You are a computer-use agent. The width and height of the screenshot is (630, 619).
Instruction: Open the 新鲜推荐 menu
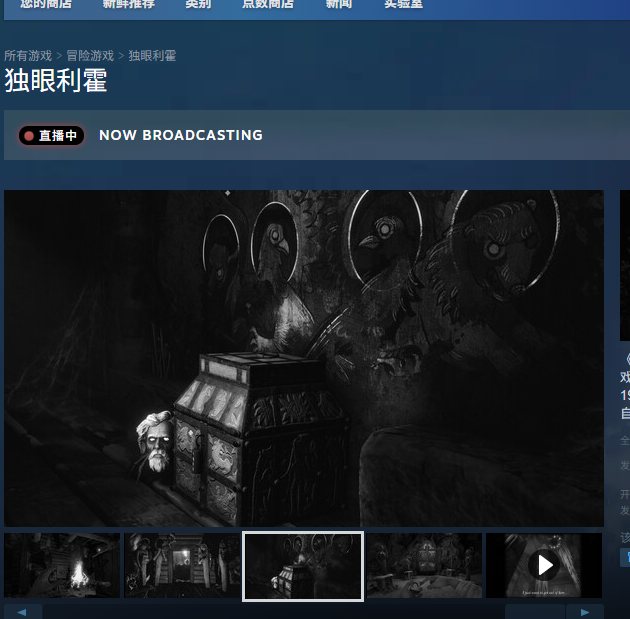(129, 4)
